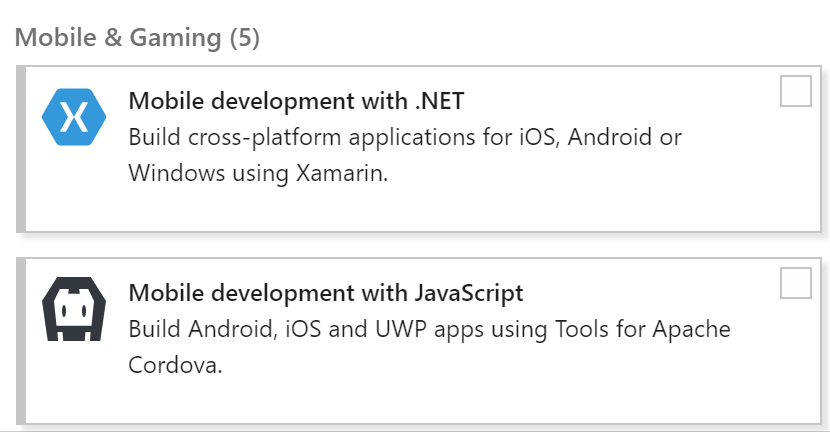
Task: Click the word ".NET" in the first card title
Action: coord(440,100)
